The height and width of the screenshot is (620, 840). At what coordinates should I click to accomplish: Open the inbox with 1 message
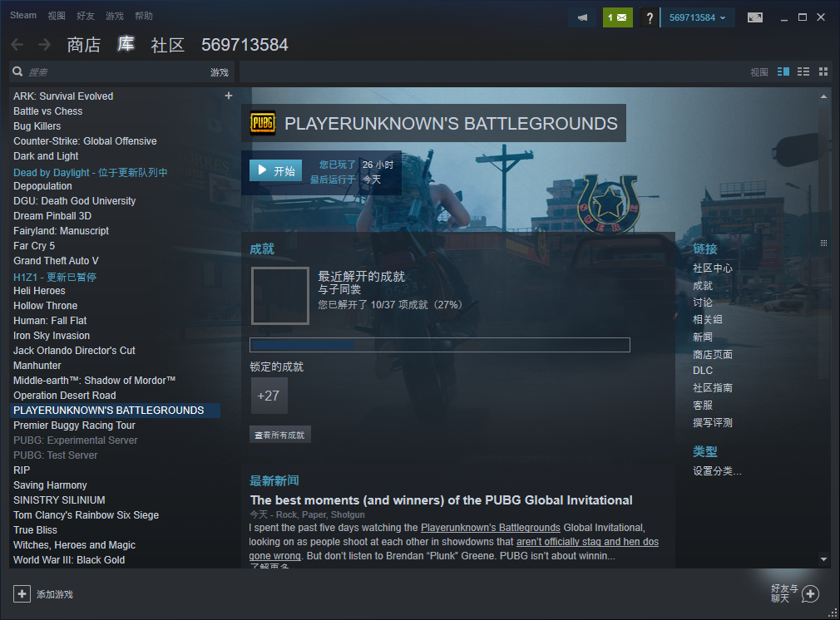617,17
